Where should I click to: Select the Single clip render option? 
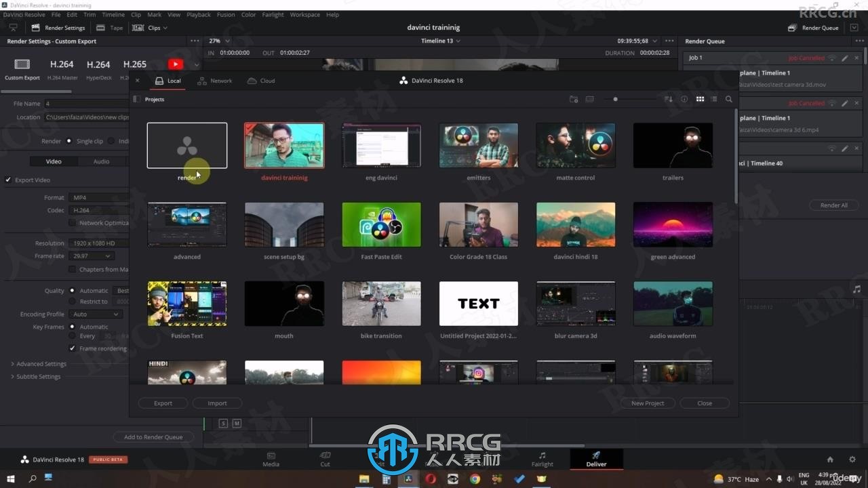[69, 141]
